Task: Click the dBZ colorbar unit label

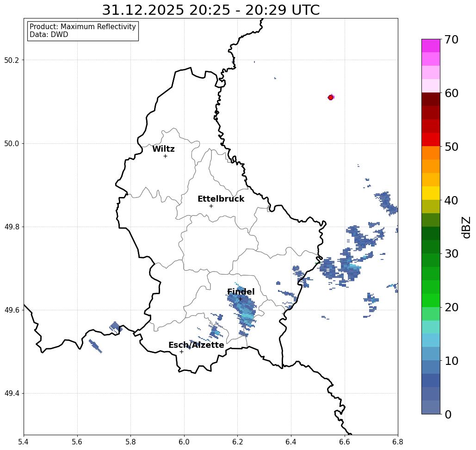Action: click(x=466, y=227)
